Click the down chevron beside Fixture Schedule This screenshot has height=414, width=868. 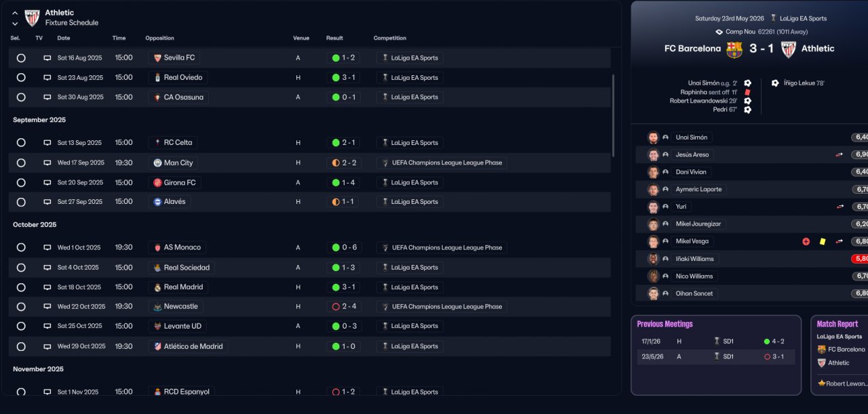click(15, 23)
